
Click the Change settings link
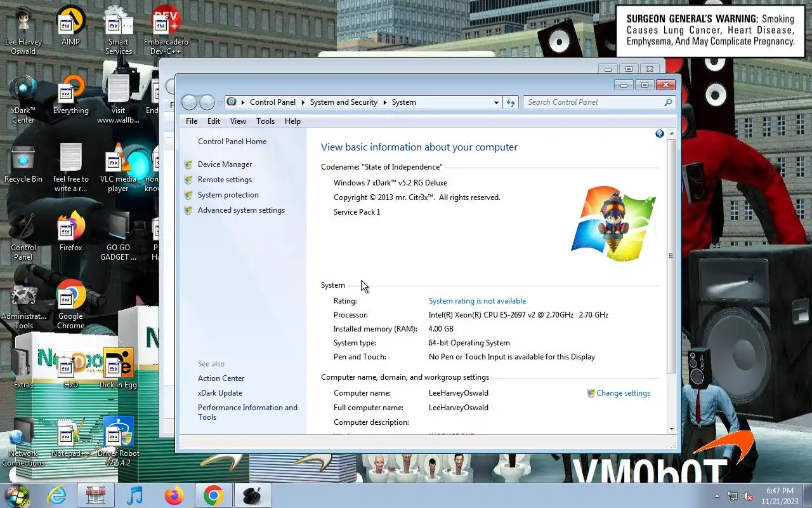[x=623, y=393]
